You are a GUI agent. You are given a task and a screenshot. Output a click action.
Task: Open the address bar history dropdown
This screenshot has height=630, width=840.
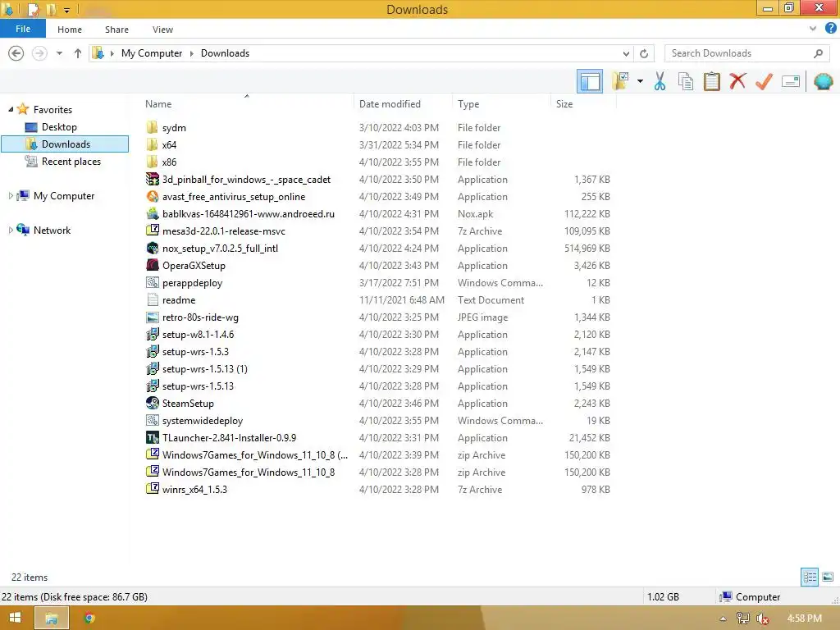coord(626,53)
